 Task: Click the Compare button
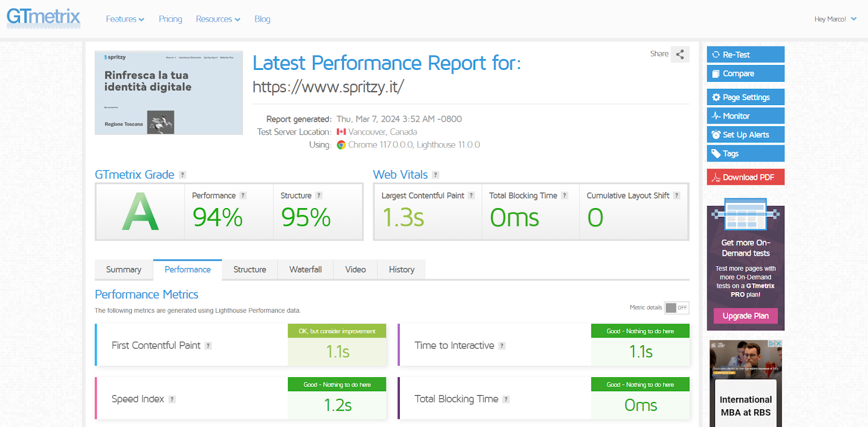[745, 74]
